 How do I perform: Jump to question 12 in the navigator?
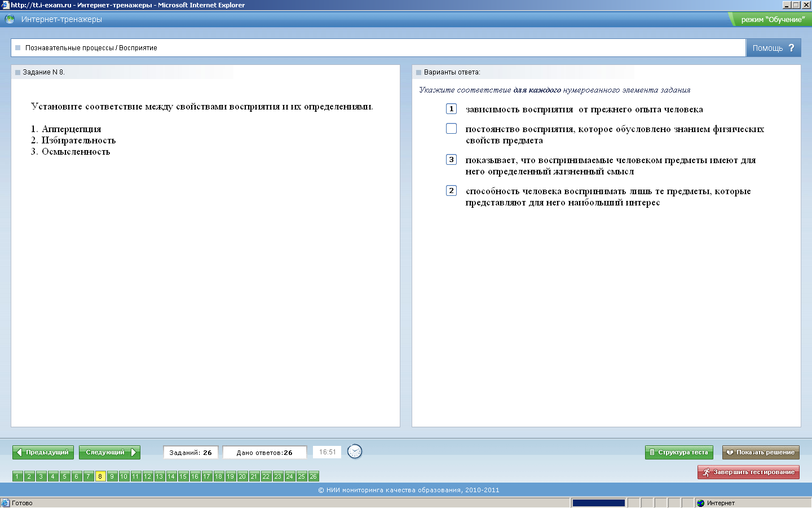148,476
